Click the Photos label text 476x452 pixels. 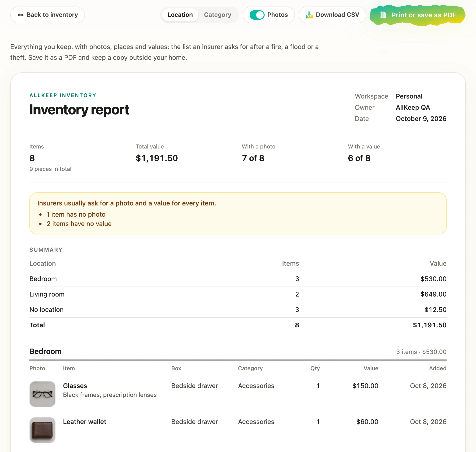(277, 15)
